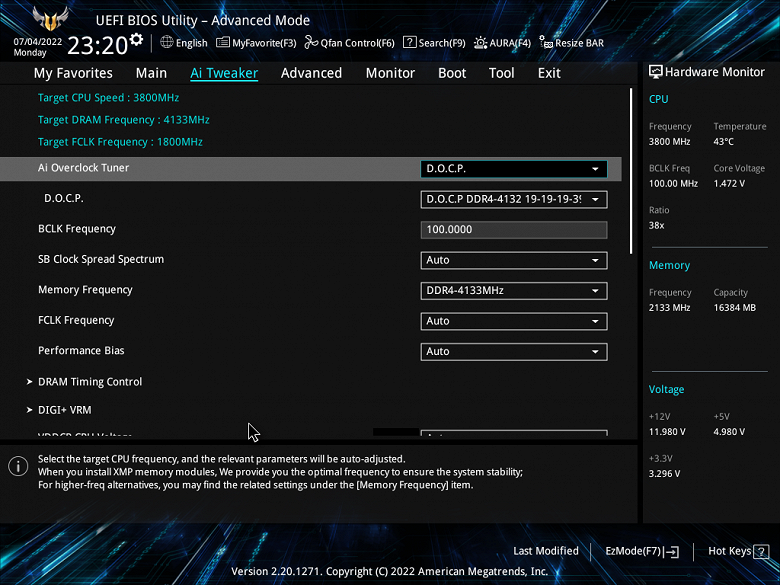Image resolution: width=780 pixels, height=585 pixels.
Task: Click the Search(F9) label
Action: coord(442,43)
